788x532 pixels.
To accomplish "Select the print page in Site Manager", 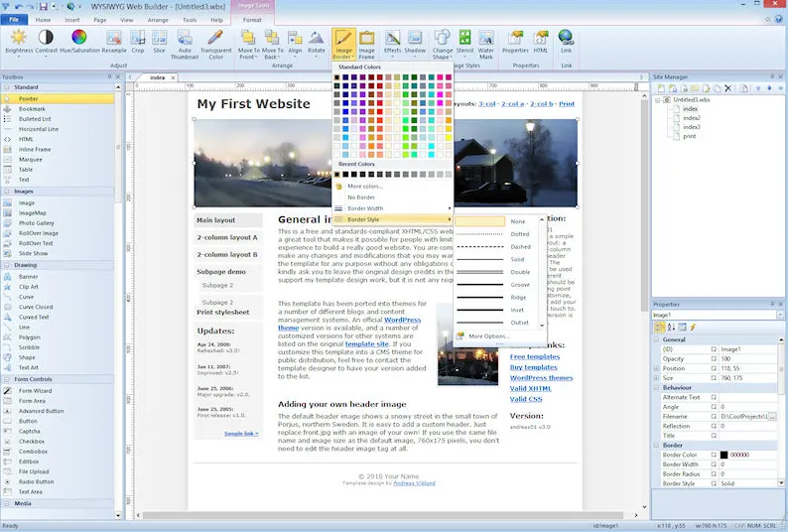I will pos(690,136).
